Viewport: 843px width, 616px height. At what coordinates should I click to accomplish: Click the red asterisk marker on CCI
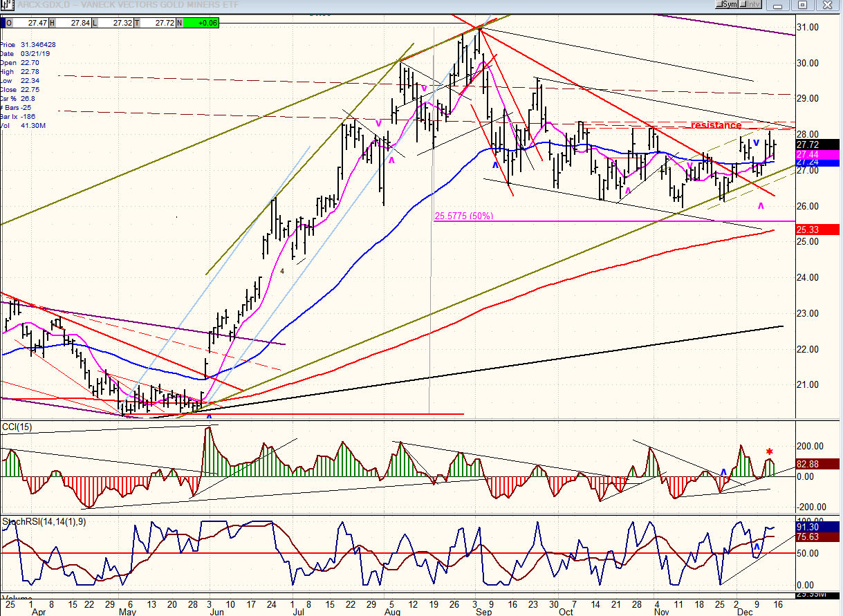[769, 452]
